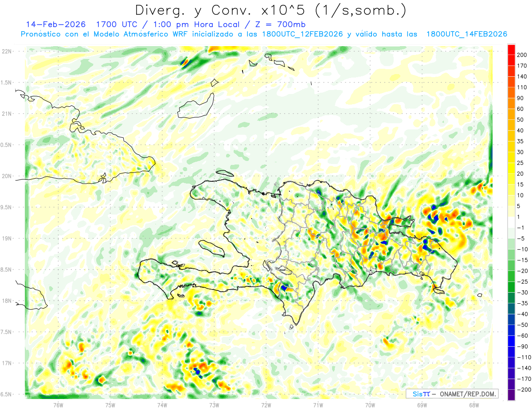The width and height of the screenshot is (532, 411).
Task: Click legend value -40 on the color bar
Action: click(522, 314)
